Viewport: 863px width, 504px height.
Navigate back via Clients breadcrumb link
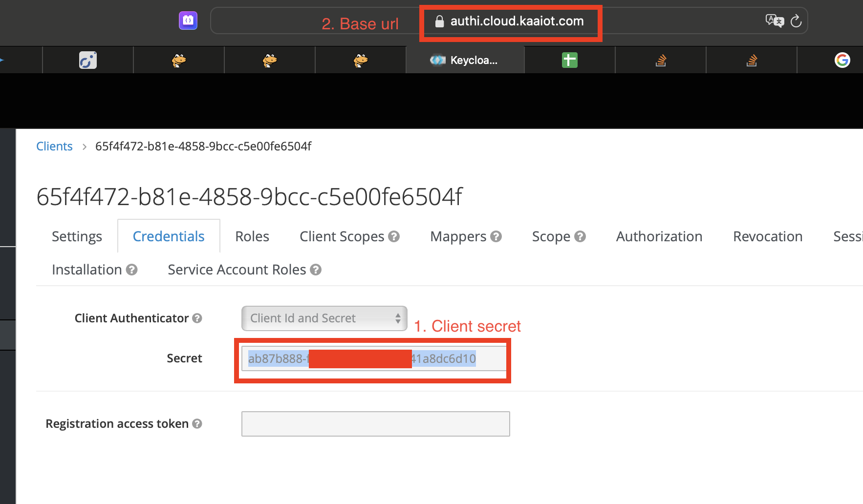tap(54, 147)
